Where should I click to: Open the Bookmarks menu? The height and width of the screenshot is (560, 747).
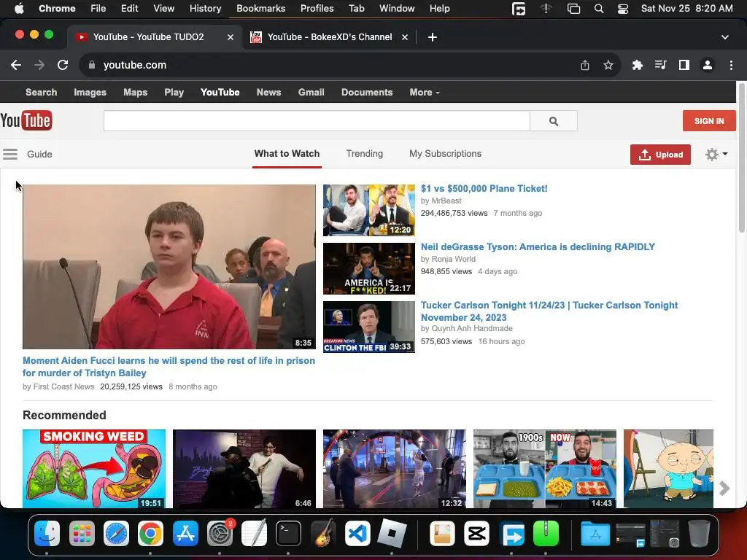pyautogui.click(x=260, y=9)
